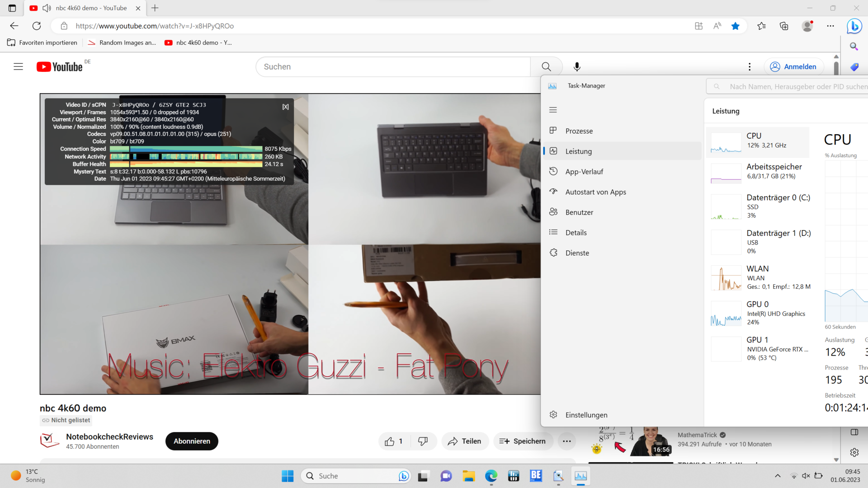Open apps available icon in address bar
868x488 pixels.
[x=698, y=26]
